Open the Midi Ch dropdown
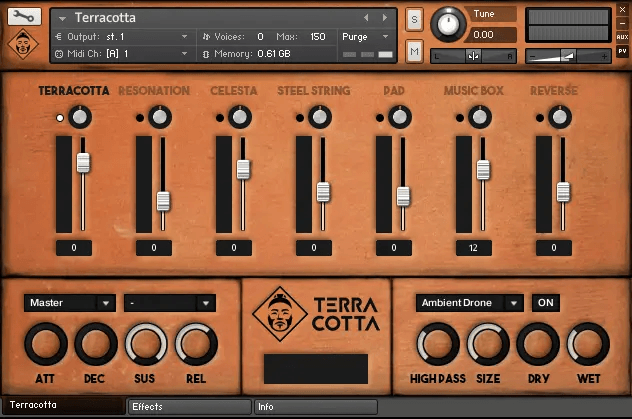Screen dimensions: 632x419 click(x=122, y=54)
